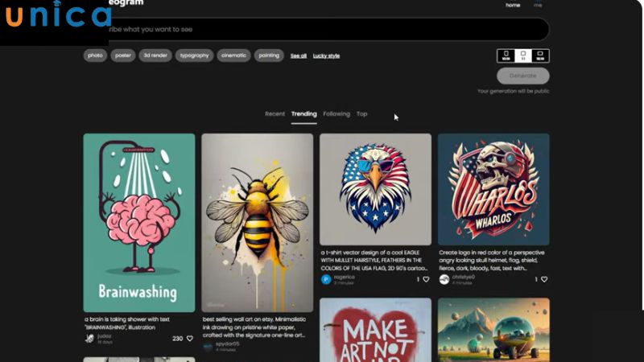Focus the prompt description input field
The height and width of the screenshot is (362, 644).
coord(322,29)
